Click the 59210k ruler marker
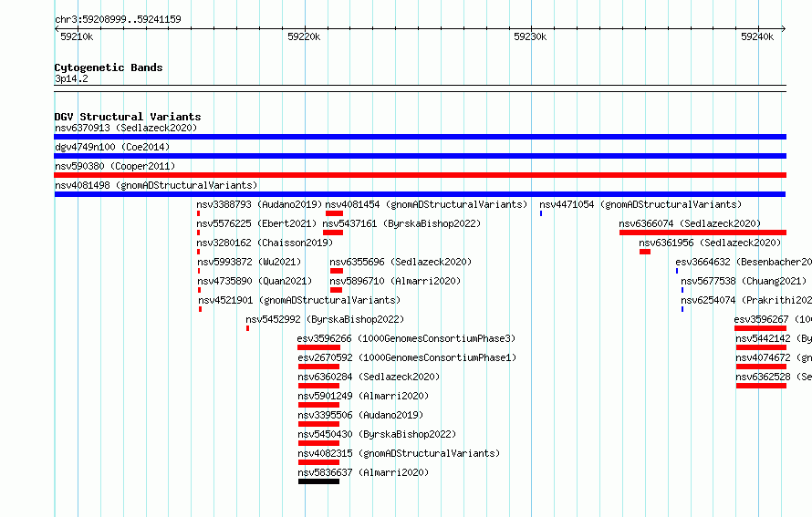Viewport: 812px width, 517px height. pyautogui.click(x=77, y=36)
